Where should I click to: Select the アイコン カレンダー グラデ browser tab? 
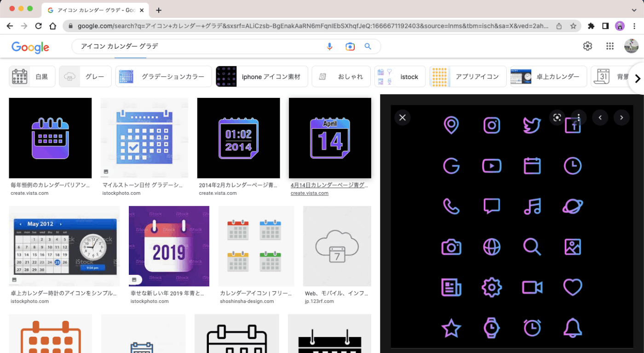point(96,10)
